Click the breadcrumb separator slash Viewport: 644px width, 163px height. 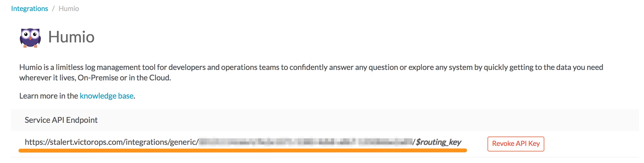pyautogui.click(x=53, y=8)
